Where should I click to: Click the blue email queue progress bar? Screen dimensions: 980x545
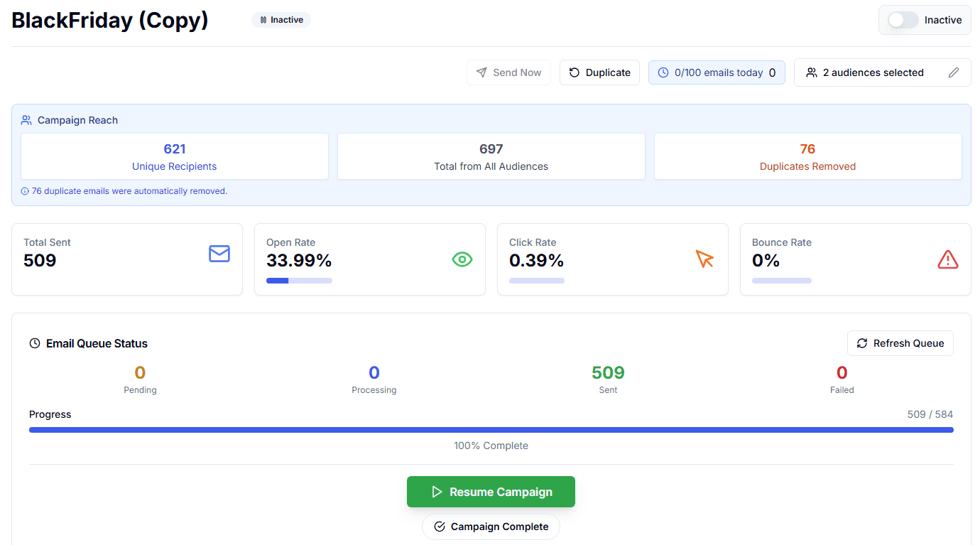pyautogui.click(x=491, y=430)
